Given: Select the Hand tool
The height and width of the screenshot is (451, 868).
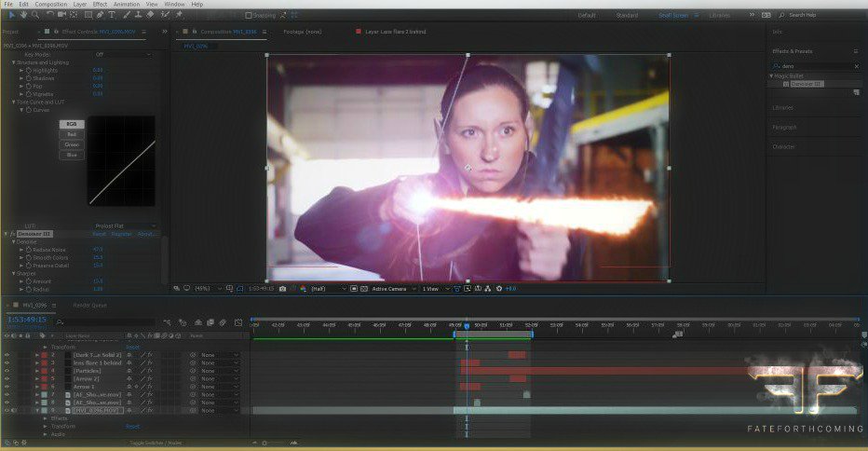Looking at the screenshot, I should [24, 15].
